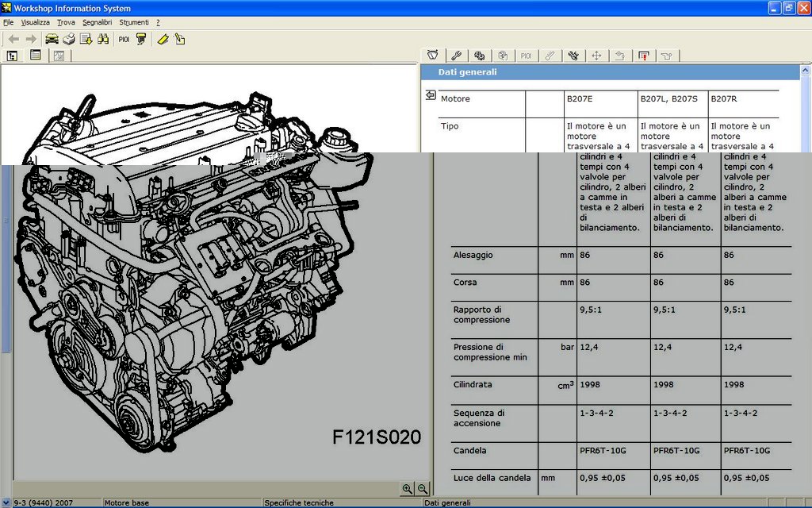Open the Strumenti menu
The height and width of the screenshot is (508, 812).
pos(133,22)
